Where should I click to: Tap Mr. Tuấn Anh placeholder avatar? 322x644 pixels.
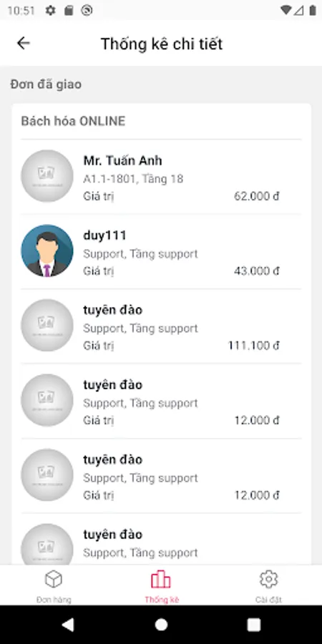click(47, 176)
